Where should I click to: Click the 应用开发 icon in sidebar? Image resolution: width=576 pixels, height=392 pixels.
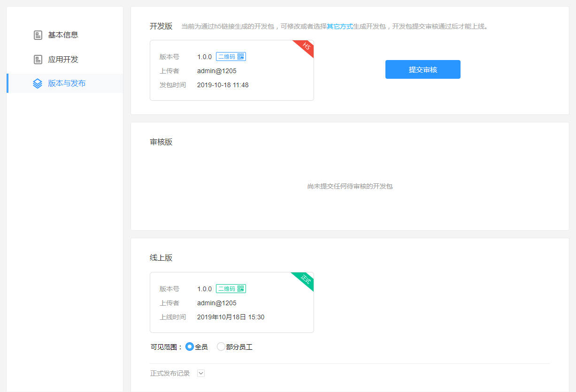(38, 60)
